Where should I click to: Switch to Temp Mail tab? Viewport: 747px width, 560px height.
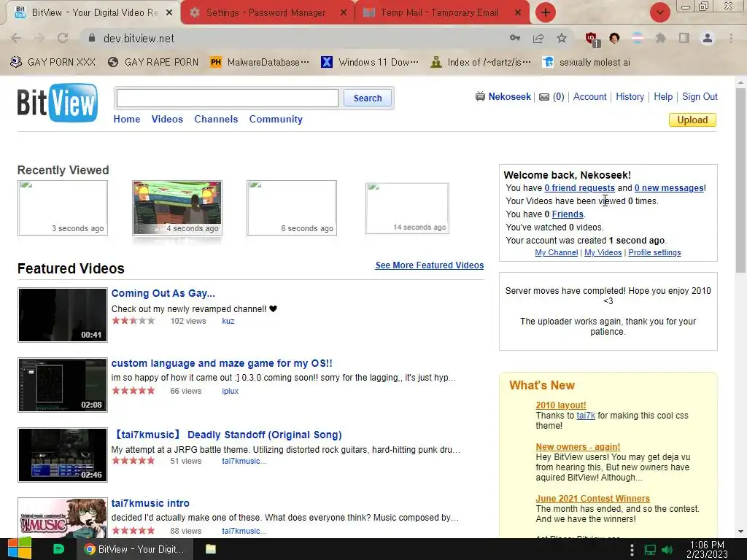439,12
